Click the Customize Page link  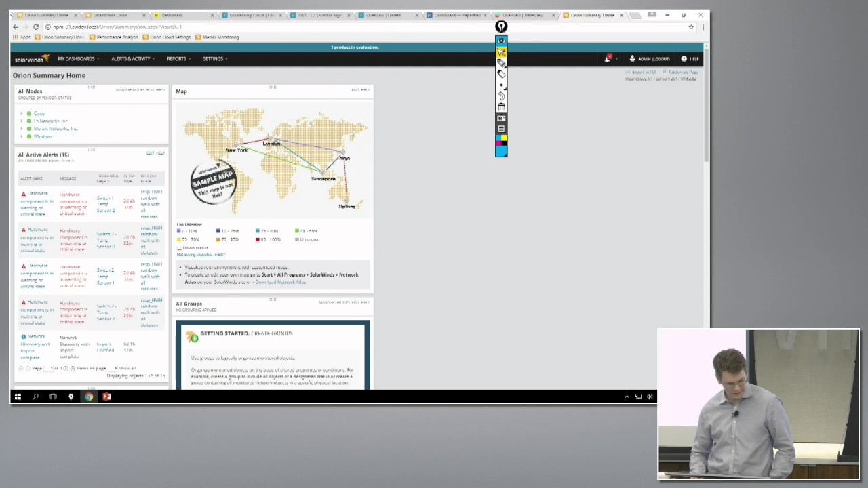(x=680, y=72)
